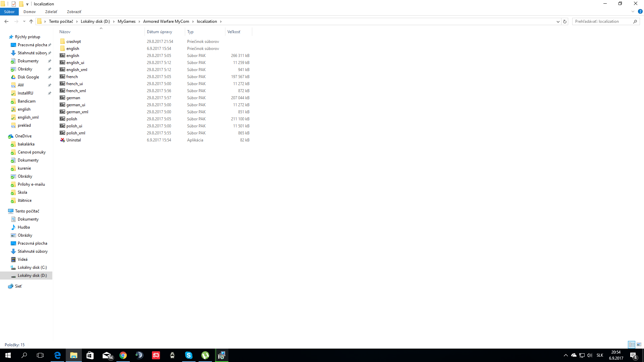Screen dimensions: 644x362
Task: Expand the ribbon with the chevron
Action: [633, 11]
